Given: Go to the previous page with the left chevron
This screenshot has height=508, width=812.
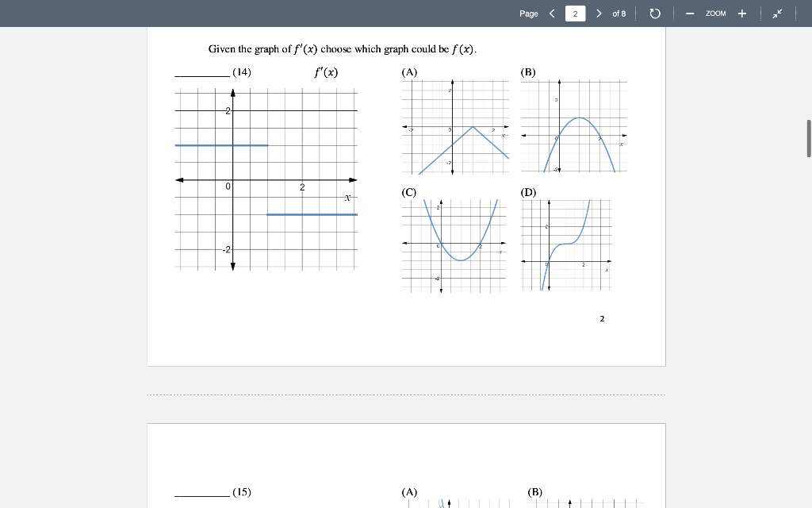Looking at the screenshot, I should pyautogui.click(x=551, y=13).
